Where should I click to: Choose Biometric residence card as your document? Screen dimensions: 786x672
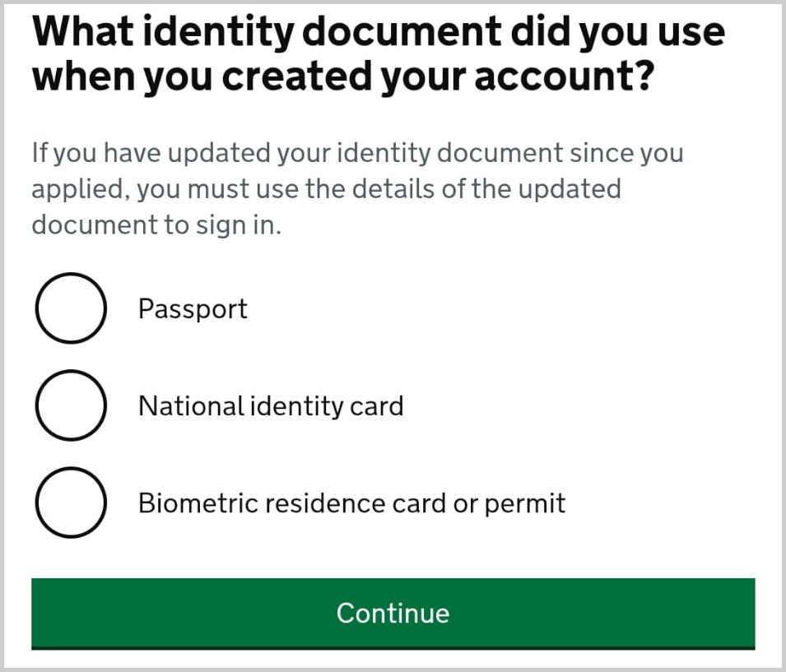click(71, 503)
